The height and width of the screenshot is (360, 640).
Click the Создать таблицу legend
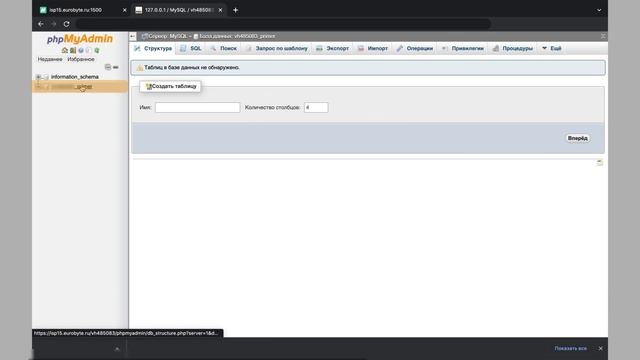(x=171, y=87)
